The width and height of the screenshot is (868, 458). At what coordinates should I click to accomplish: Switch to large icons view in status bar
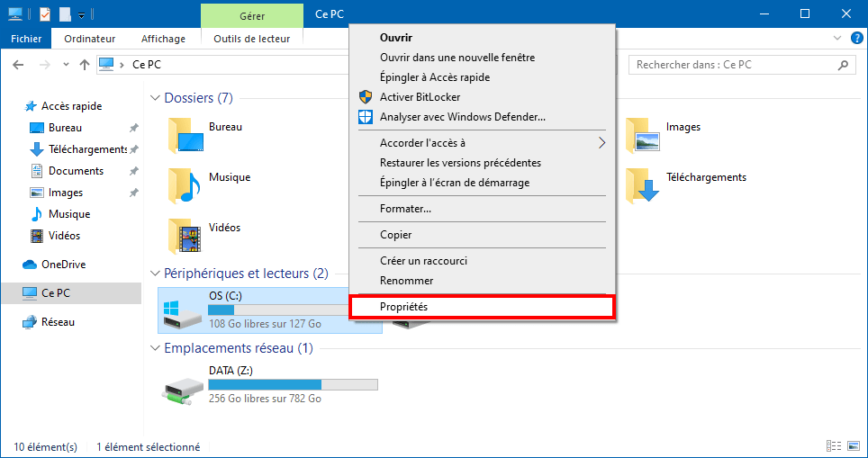point(852,446)
